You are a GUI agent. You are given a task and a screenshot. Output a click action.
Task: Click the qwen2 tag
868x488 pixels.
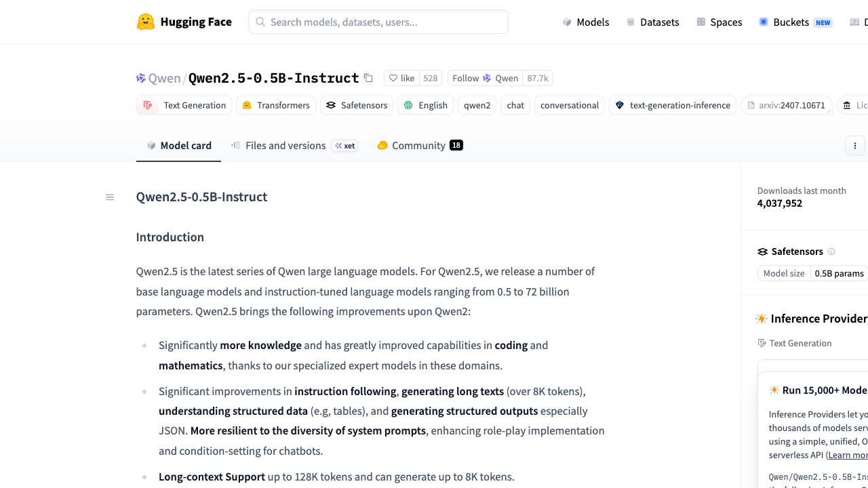coord(477,105)
